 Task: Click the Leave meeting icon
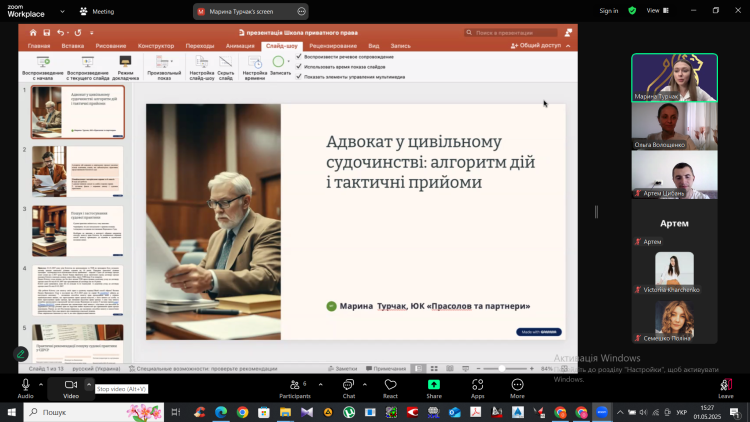tap(725, 385)
